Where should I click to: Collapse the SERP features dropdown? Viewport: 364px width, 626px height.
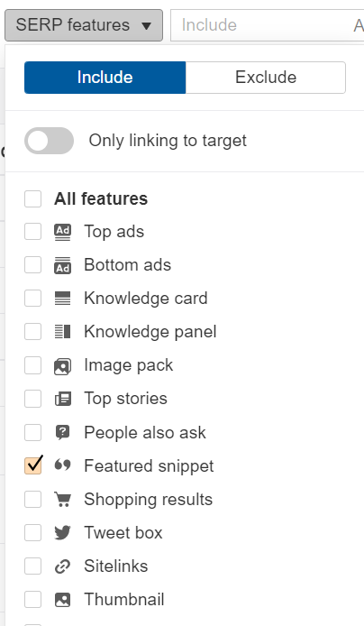click(x=84, y=25)
